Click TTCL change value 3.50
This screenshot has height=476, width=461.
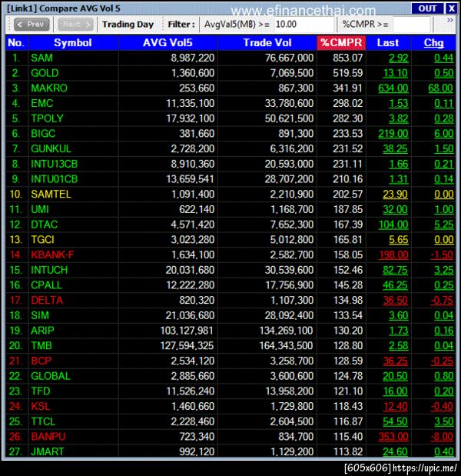pyautogui.click(x=444, y=421)
